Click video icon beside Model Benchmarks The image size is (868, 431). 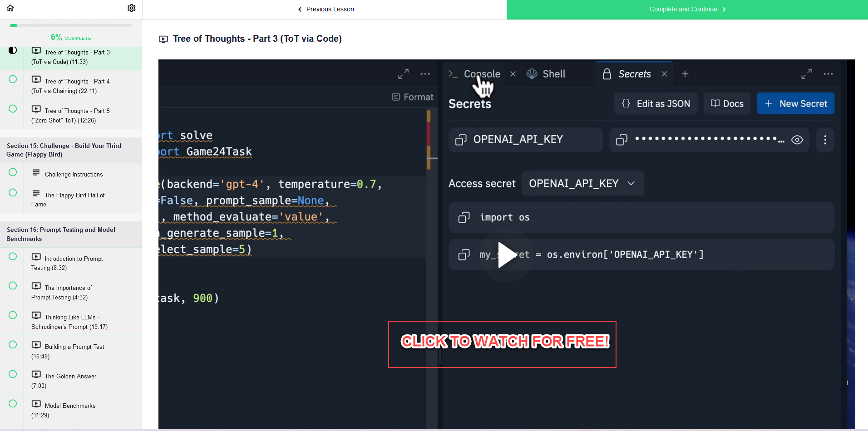point(36,404)
